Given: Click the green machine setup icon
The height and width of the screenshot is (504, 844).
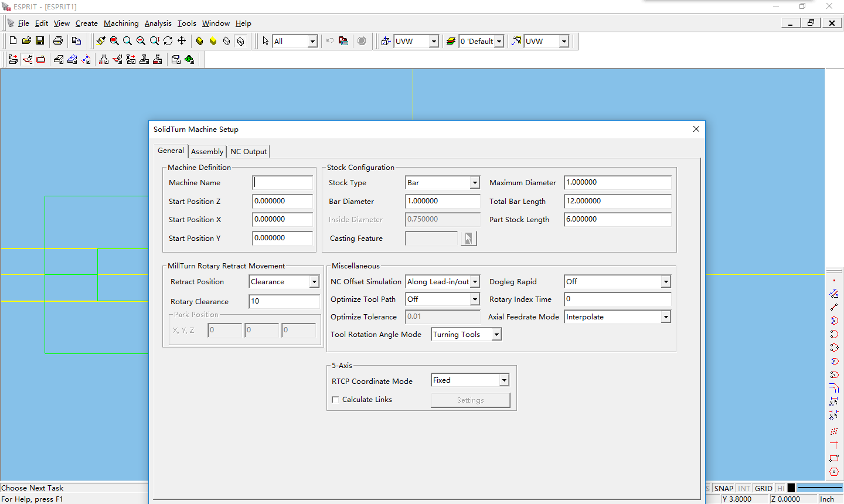Looking at the screenshot, I should click(189, 59).
